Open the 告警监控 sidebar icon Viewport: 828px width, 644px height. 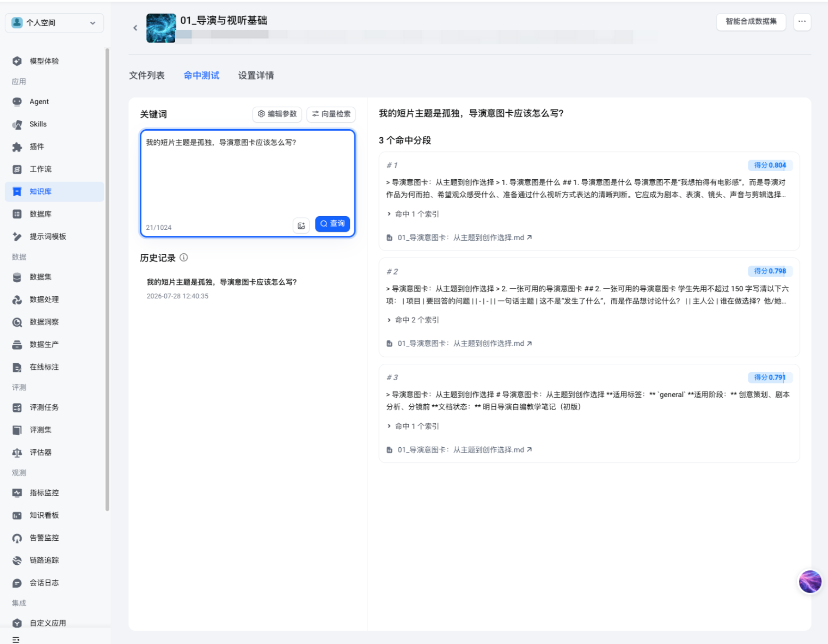coord(17,538)
